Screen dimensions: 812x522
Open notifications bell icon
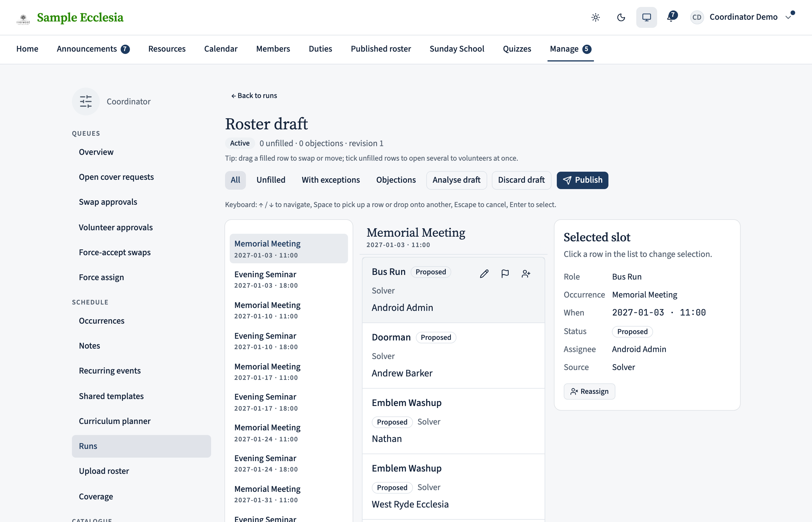671,17
